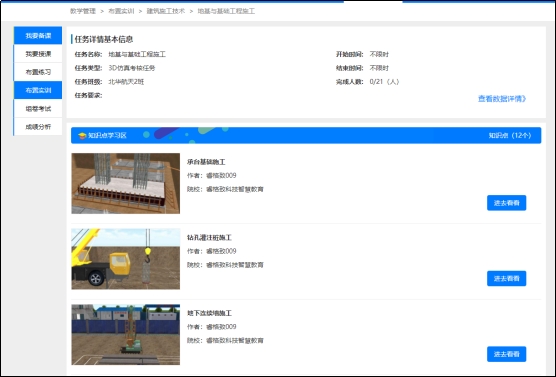The image size is (556, 377).
Task: Click the 承台基础施工 title text
Action: 206,162
